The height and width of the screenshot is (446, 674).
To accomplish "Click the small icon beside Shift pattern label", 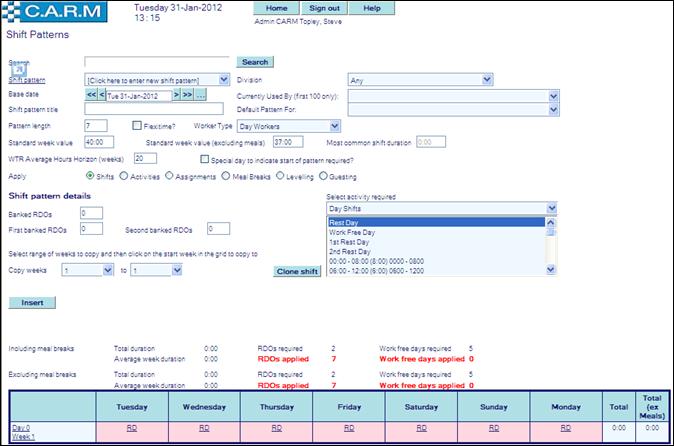I will (19, 69).
